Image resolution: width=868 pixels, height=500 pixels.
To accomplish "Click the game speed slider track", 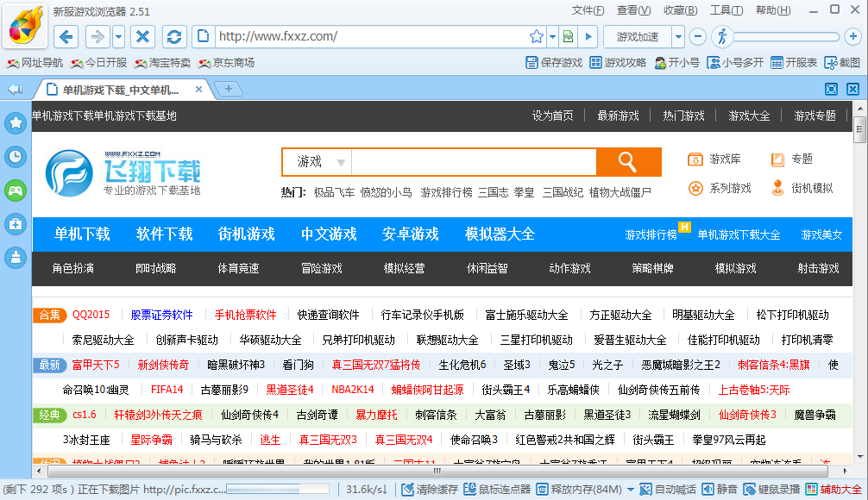I will click(785, 36).
